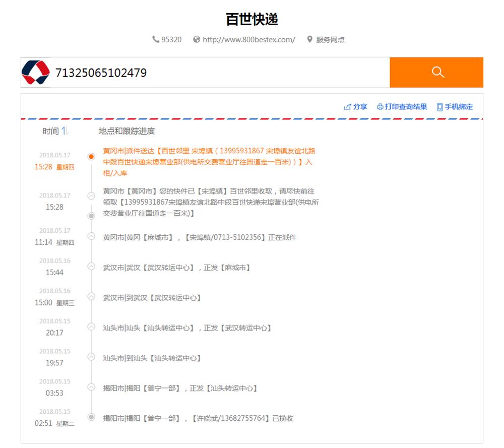504x448 pixels.
Task: Open the http://www.800bestex.com/ link
Action: pos(248,40)
